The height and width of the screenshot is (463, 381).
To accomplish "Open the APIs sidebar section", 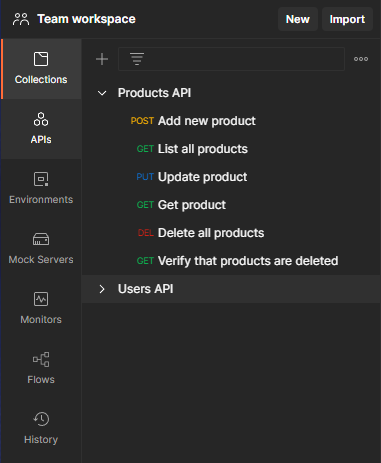I will [41, 129].
